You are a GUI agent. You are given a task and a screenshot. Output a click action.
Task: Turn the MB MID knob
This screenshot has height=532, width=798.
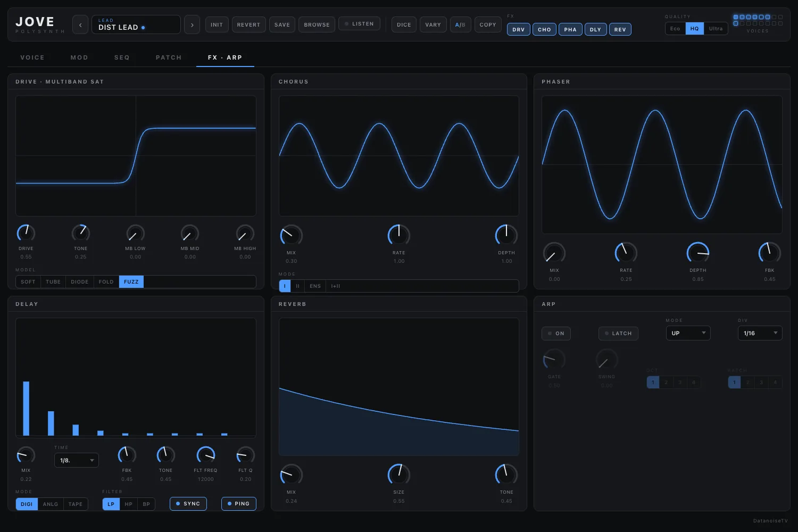190,233
